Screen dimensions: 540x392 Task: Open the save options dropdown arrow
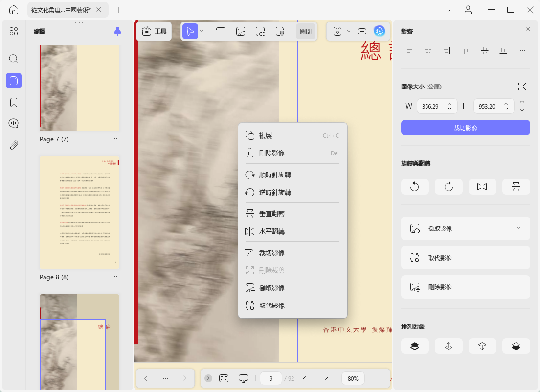point(349,31)
